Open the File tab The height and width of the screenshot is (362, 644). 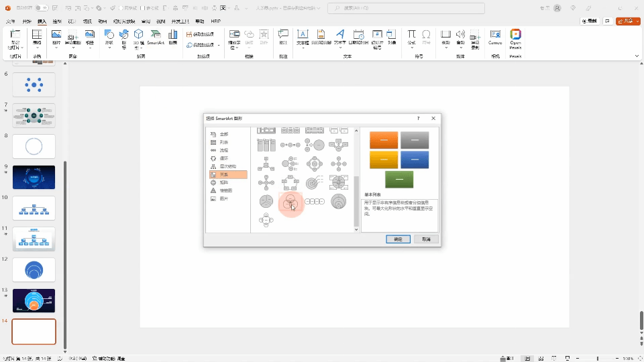tap(11, 21)
